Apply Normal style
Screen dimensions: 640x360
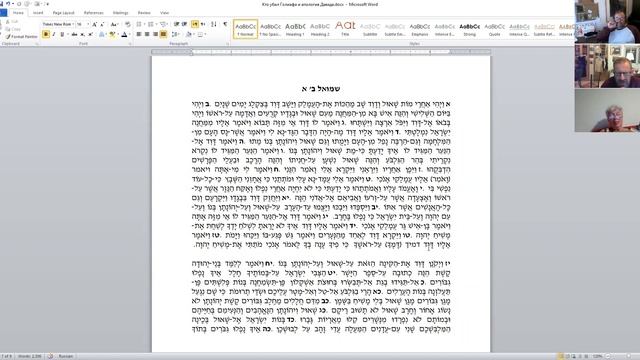tap(245, 29)
